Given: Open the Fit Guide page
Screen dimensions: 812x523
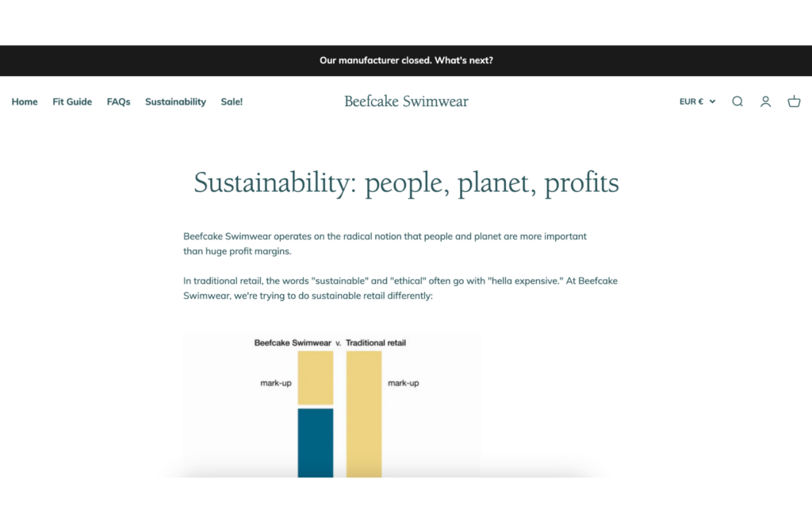Looking at the screenshot, I should point(72,102).
